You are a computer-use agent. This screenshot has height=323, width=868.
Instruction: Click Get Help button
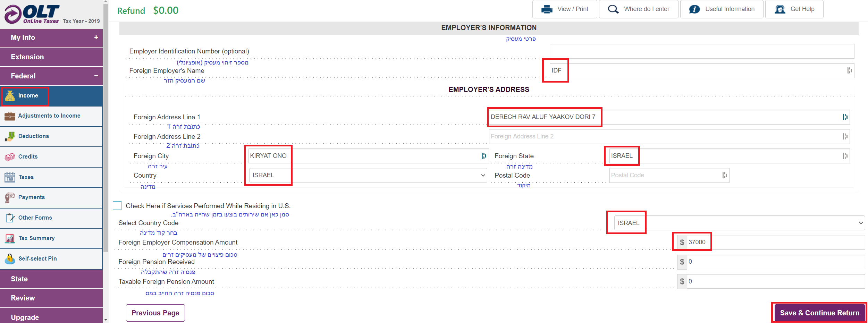point(794,9)
